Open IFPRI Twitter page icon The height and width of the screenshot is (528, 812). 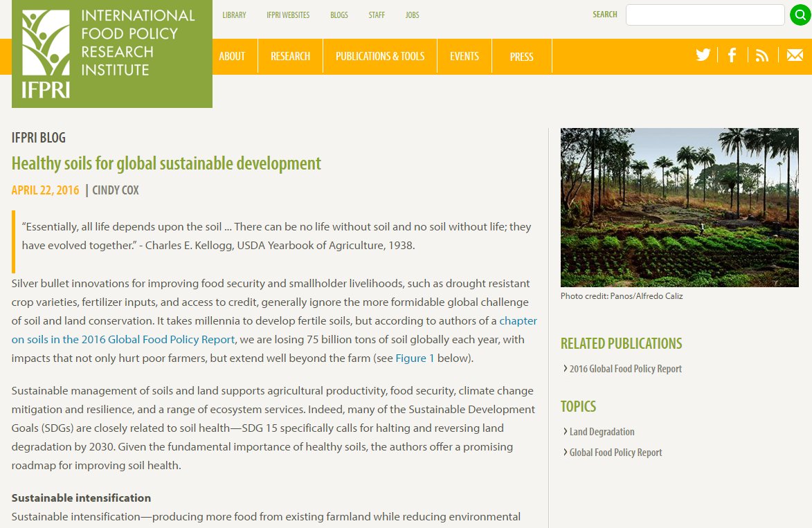703,55
